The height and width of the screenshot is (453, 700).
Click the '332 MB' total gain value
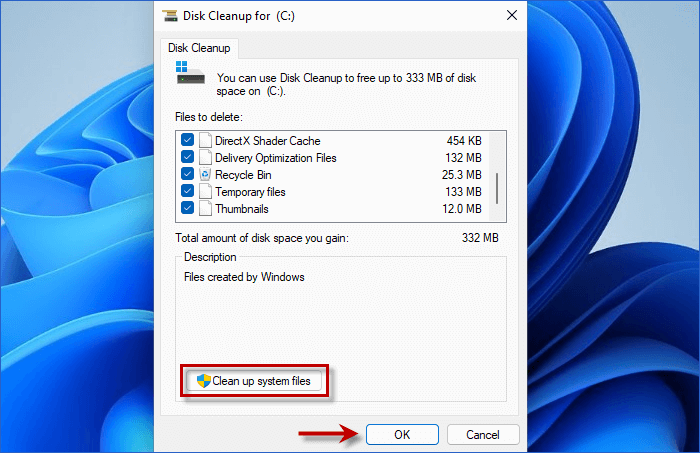pos(480,238)
